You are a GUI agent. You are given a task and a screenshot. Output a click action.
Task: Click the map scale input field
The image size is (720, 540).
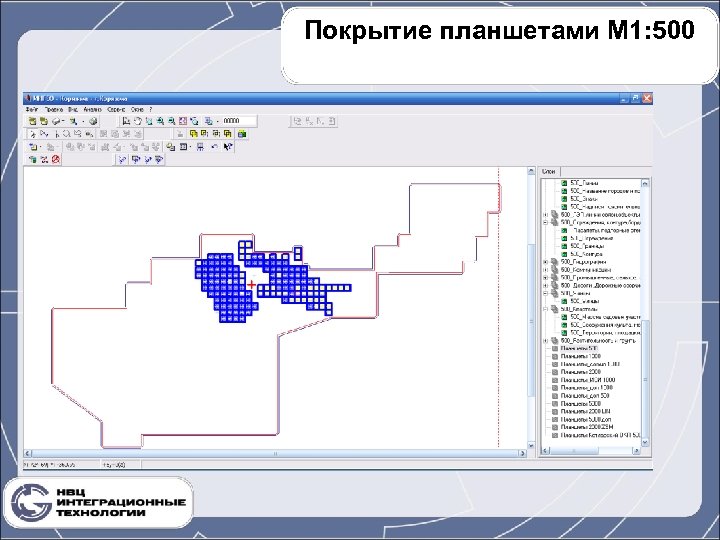click(x=239, y=121)
